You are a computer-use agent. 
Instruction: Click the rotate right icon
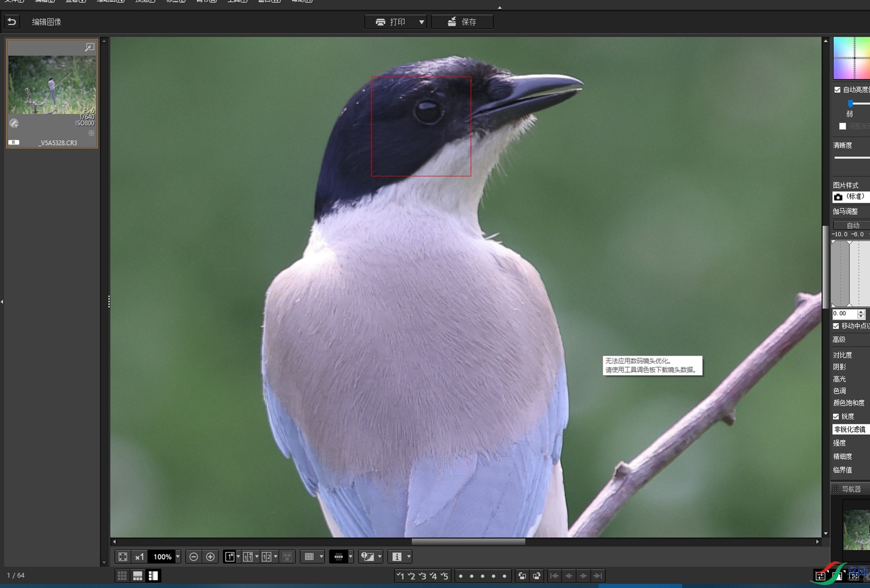pos(536,576)
